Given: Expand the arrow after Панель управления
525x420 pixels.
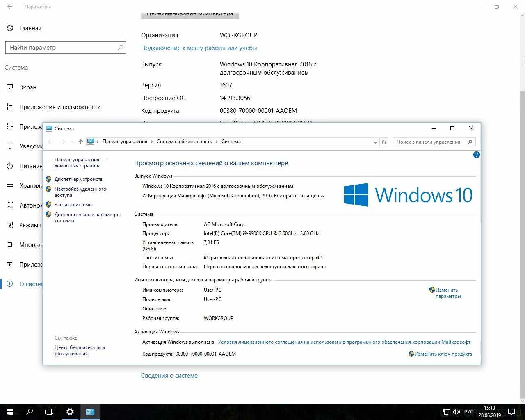Looking at the screenshot, I should 152,142.
